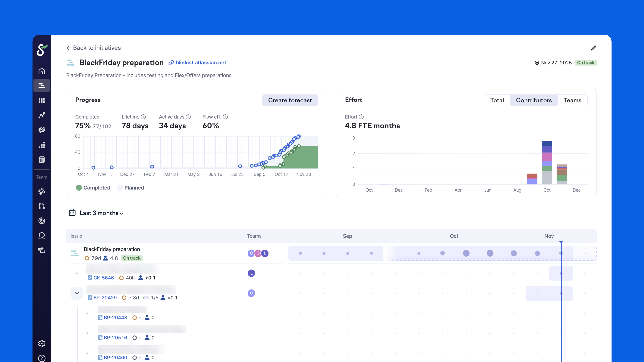
Task: Switch Effort view to Teams tab
Action: [x=572, y=100]
